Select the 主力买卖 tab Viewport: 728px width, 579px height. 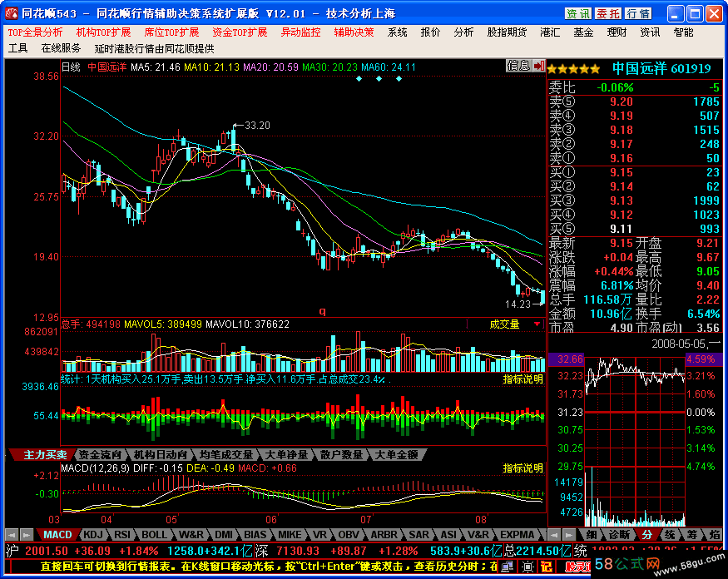click(x=45, y=455)
